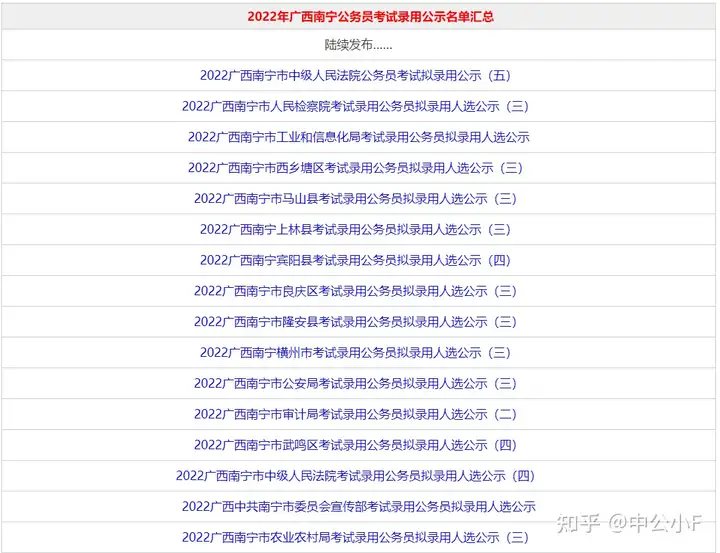Open 南宁市马山县拟录用人选公示（三） link
Viewport: 720px width, 553px height.
click(x=355, y=198)
